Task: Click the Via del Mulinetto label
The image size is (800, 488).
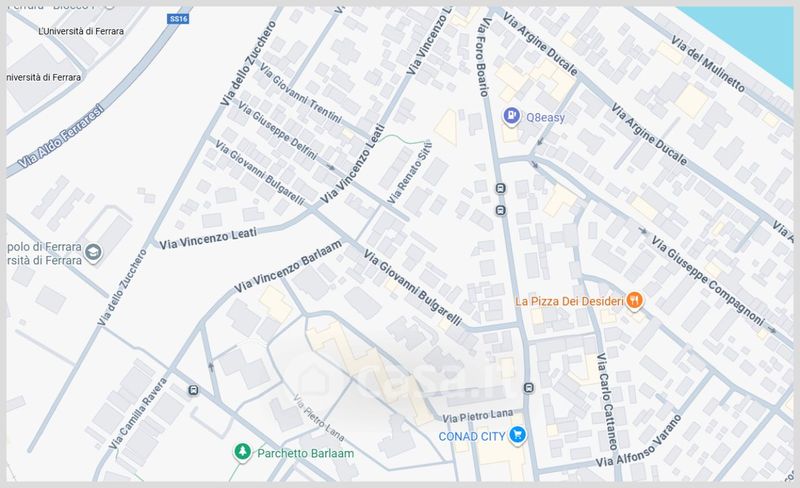Action: (x=708, y=64)
